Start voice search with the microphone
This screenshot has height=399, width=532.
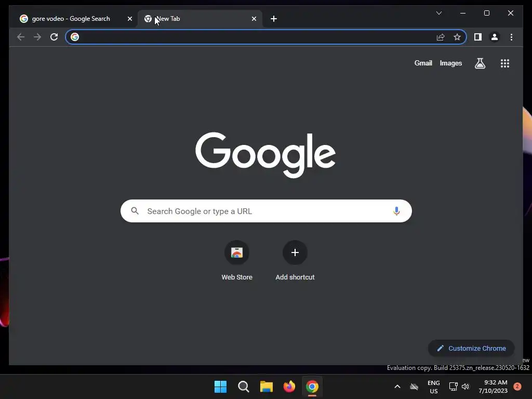(x=396, y=211)
